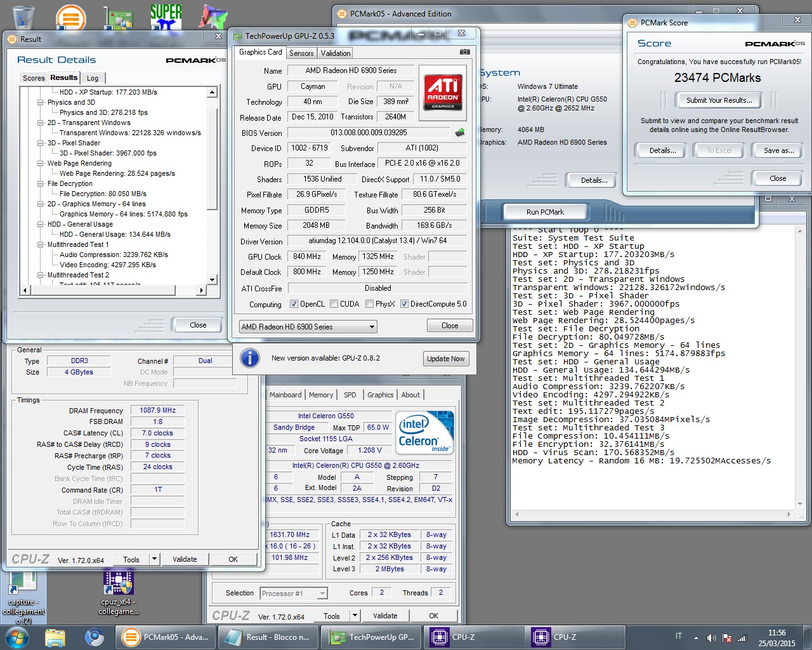The height and width of the screenshot is (650, 812).
Task: Open Tools dropdown arrow in rear CPU-Z
Action: [355, 616]
